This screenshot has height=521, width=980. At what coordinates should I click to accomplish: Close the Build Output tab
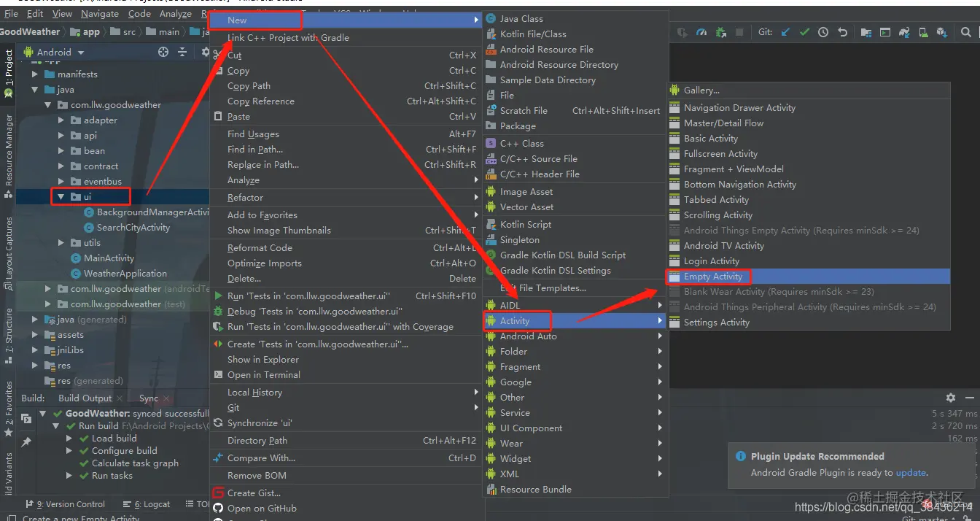tap(119, 398)
